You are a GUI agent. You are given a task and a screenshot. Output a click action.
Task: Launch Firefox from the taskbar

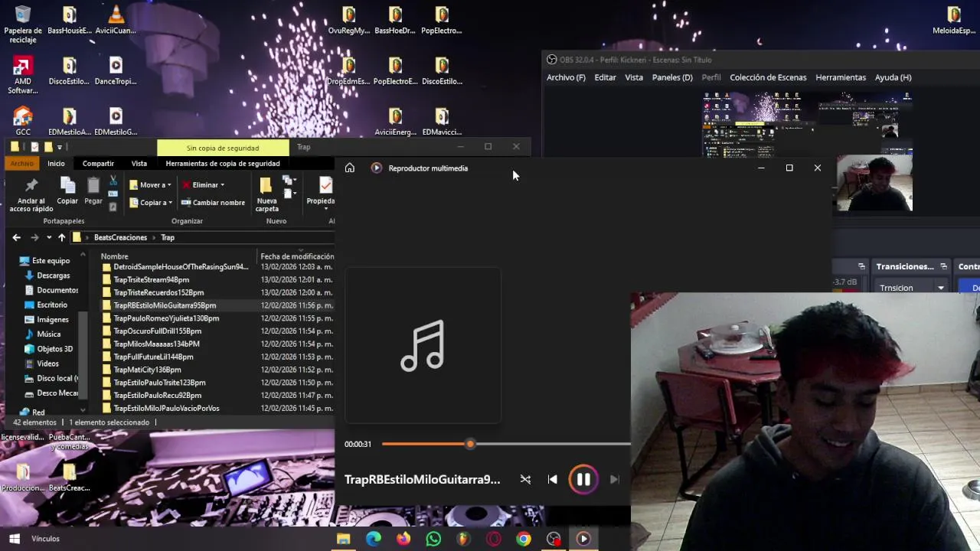click(x=403, y=539)
